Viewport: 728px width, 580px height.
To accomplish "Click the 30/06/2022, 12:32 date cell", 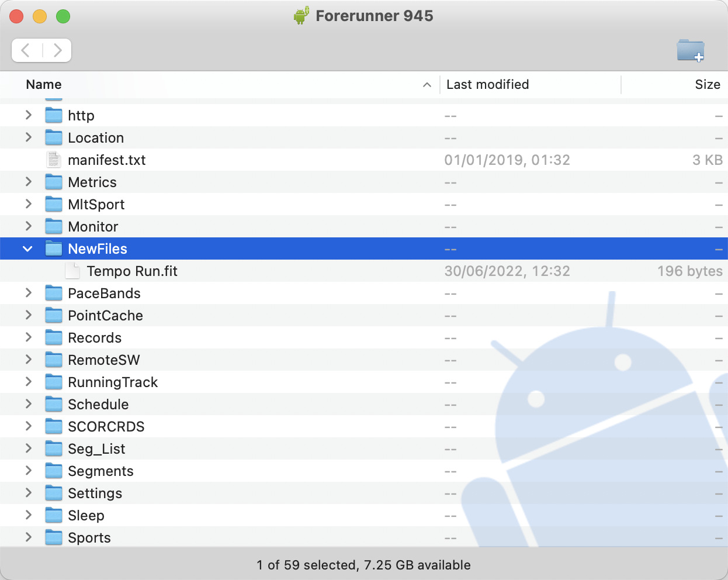I will [507, 271].
